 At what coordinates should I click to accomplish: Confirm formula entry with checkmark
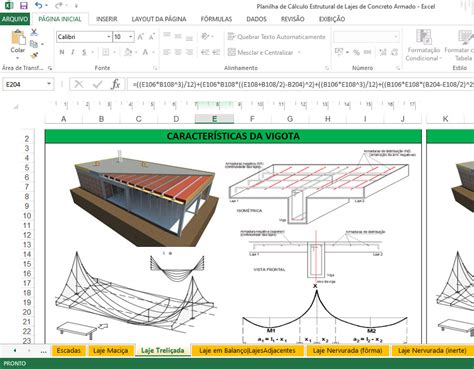click(x=97, y=84)
